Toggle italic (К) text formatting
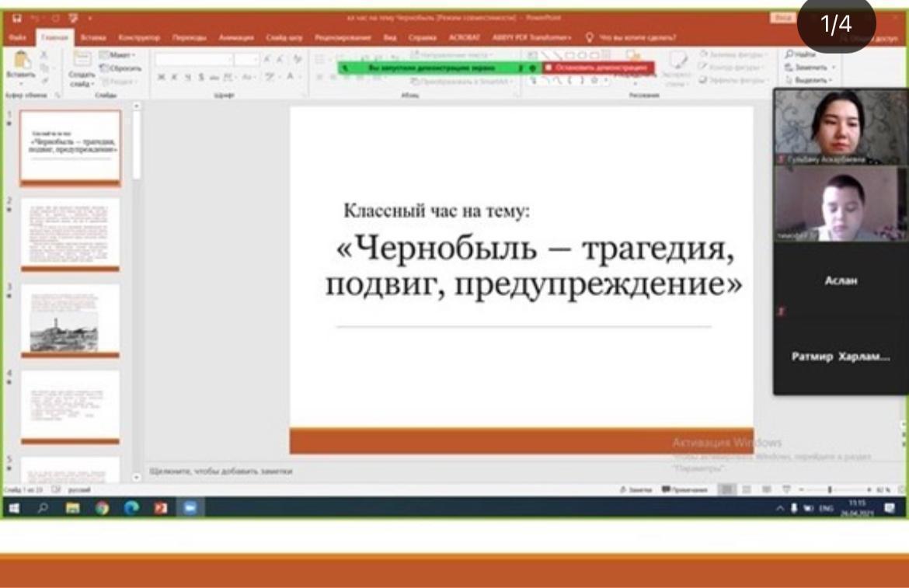The width and height of the screenshot is (909, 588). coord(174,77)
